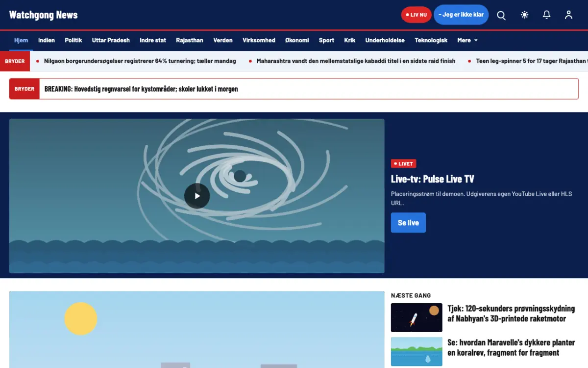
Task: Click the red LIVET badge
Action: point(404,164)
